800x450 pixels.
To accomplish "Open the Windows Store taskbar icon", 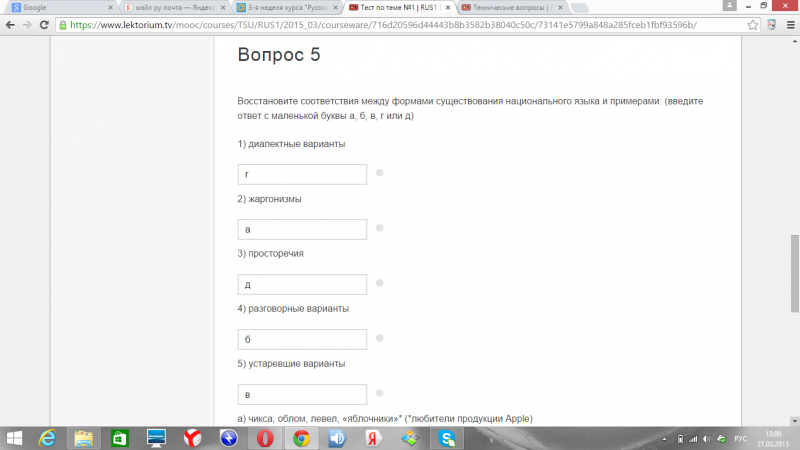I will click(x=120, y=438).
